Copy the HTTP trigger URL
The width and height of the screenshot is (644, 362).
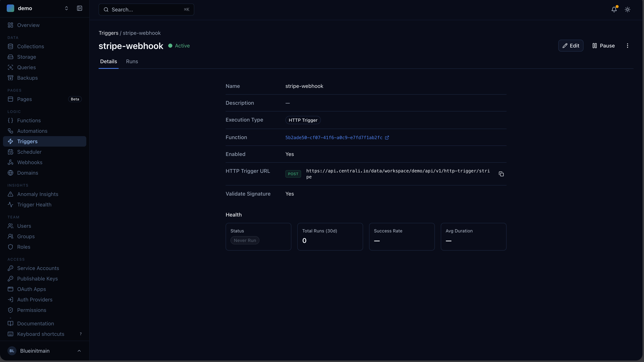point(501,174)
